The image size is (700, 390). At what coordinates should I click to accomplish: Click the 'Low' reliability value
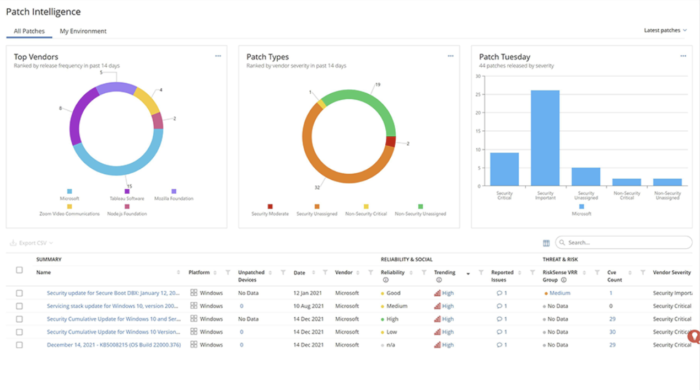pyautogui.click(x=392, y=332)
